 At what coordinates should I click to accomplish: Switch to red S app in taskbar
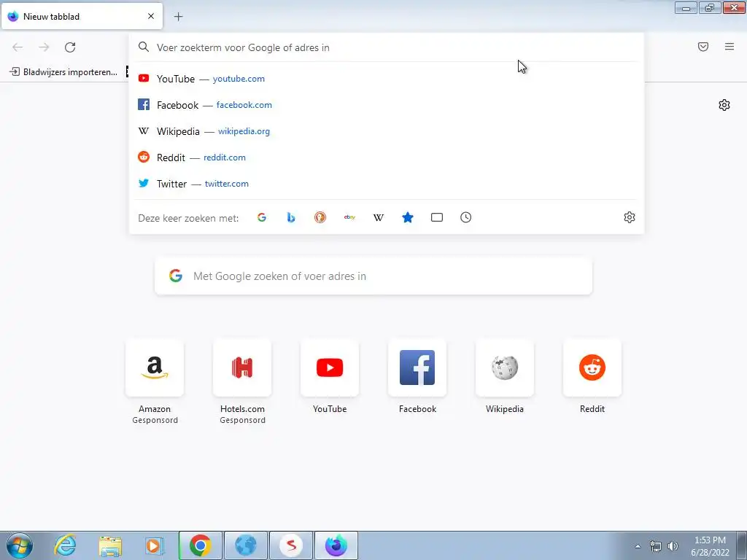(x=291, y=545)
